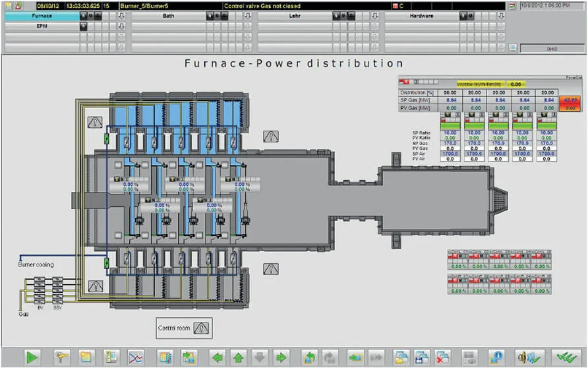Viewport: 588px width, 368px height.
Task: Navigate up with green arrow icon
Action: tap(239, 357)
